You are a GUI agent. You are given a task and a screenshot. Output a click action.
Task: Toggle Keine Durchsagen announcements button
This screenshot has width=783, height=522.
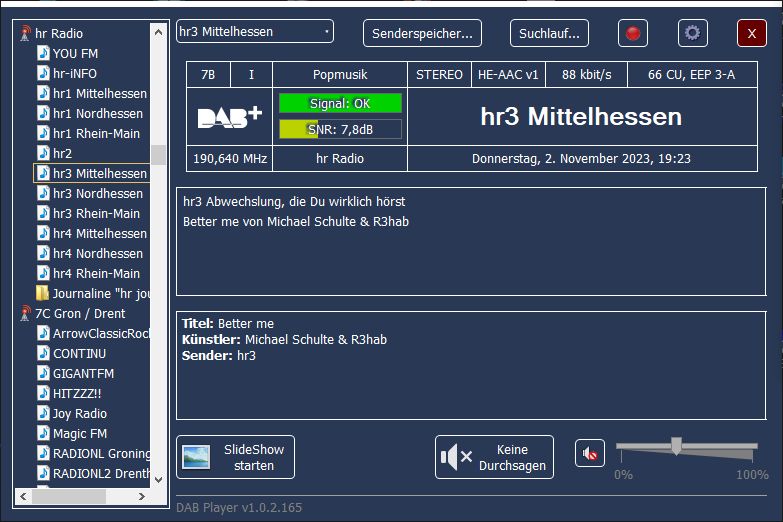494,457
